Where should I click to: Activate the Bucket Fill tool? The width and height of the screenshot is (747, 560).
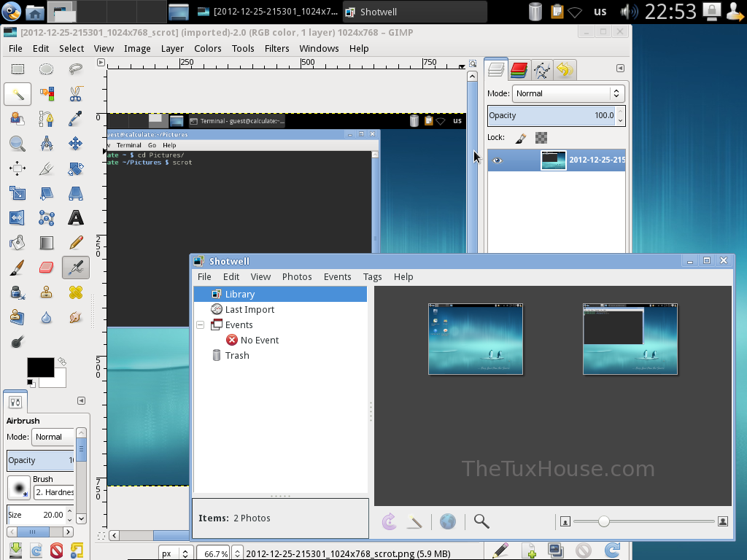point(18,243)
